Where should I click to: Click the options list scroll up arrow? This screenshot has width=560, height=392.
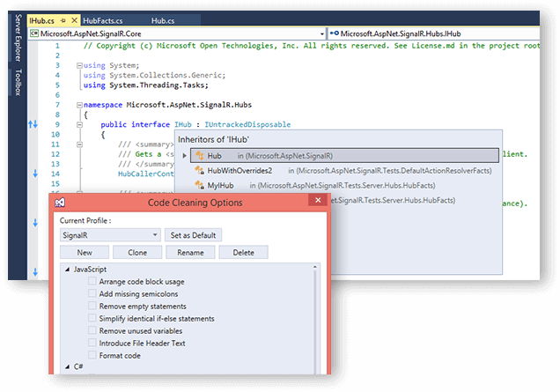315,267
